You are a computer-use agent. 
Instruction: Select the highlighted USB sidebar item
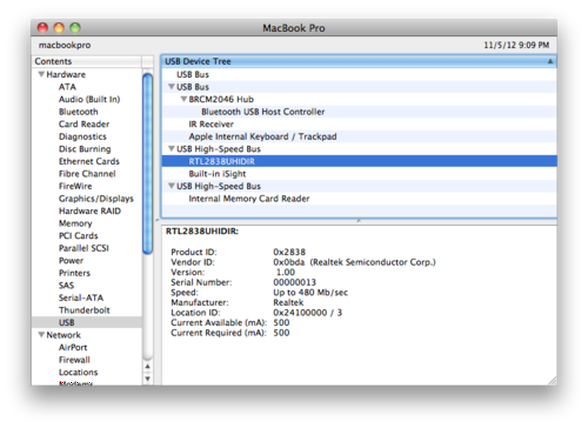coord(87,322)
